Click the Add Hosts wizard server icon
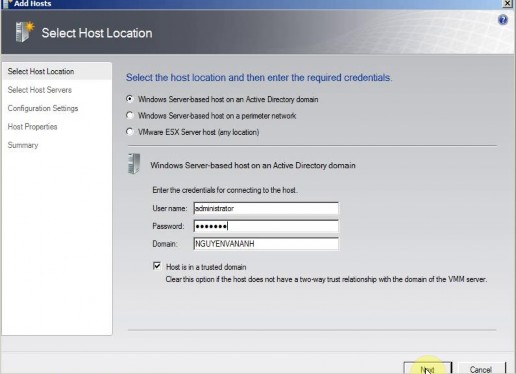This screenshot has width=516, height=374. 24,32
